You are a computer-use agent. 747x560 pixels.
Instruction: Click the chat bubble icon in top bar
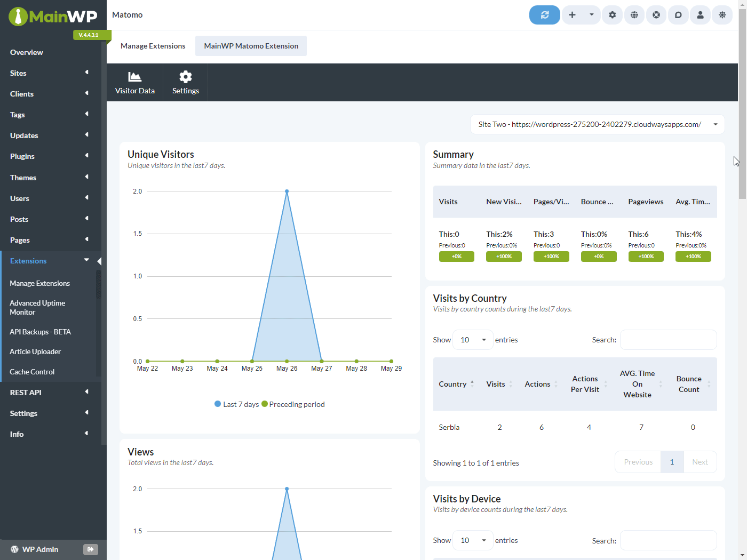tap(678, 15)
